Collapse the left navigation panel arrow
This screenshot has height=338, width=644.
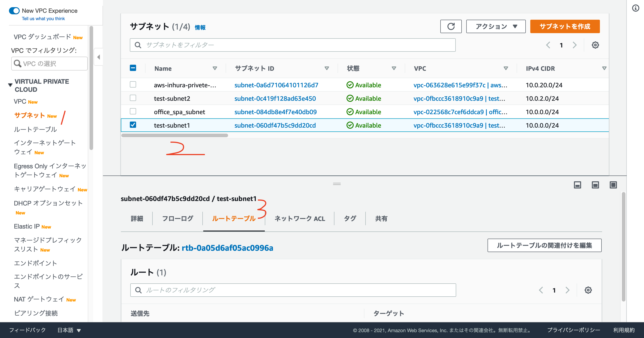[x=98, y=57]
